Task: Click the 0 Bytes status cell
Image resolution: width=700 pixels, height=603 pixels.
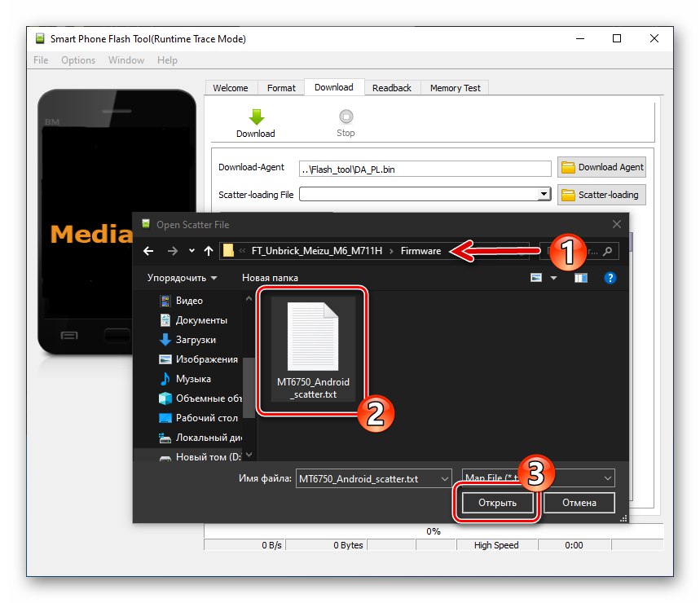Action: [326, 545]
